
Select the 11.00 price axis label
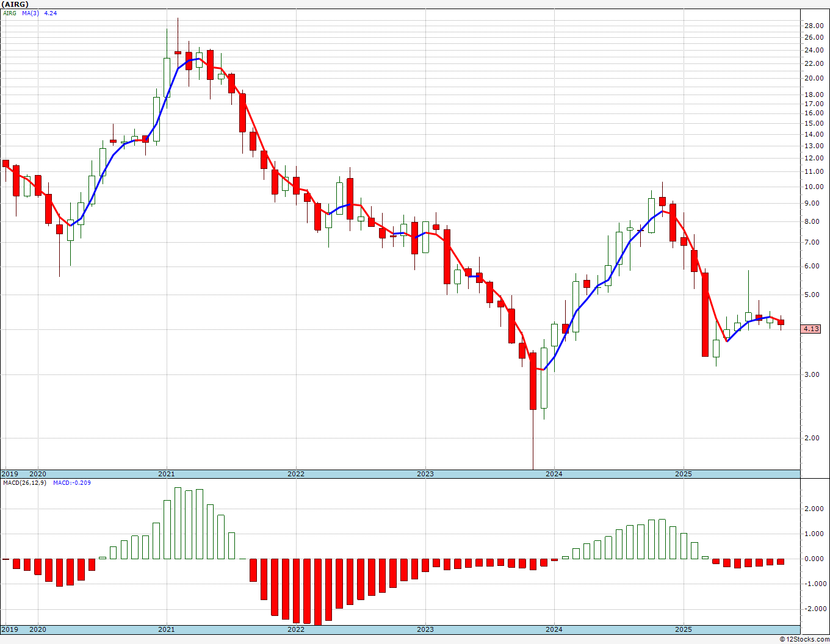pyautogui.click(x=814, y=171)
